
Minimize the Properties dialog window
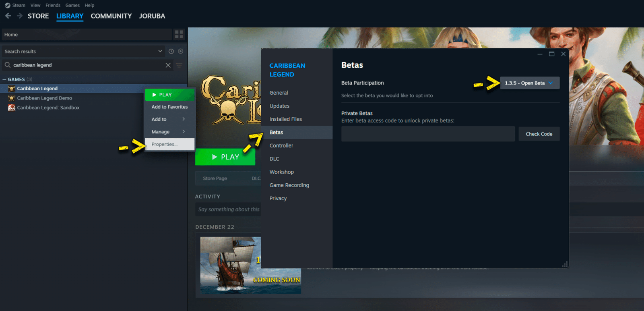[540, 54]
